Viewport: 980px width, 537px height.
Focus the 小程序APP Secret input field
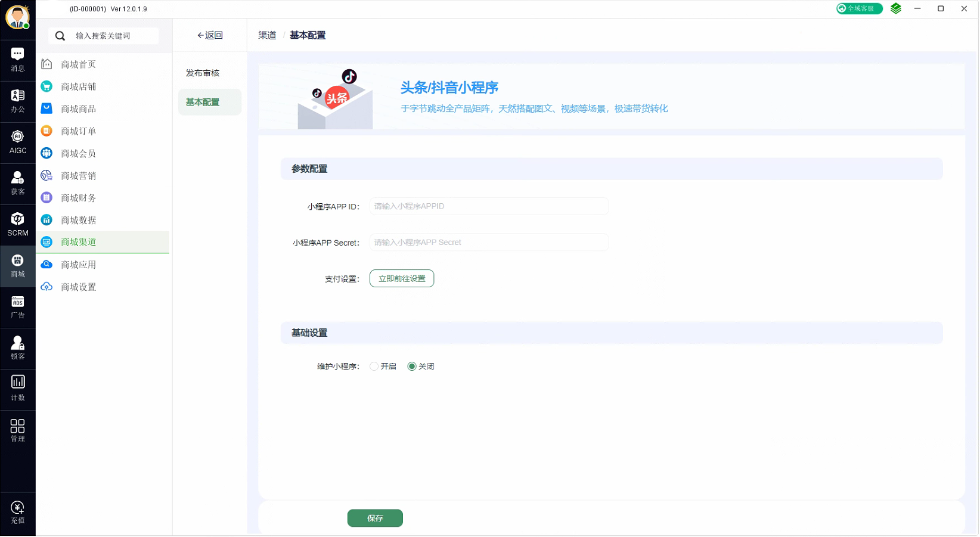[489, 243]
